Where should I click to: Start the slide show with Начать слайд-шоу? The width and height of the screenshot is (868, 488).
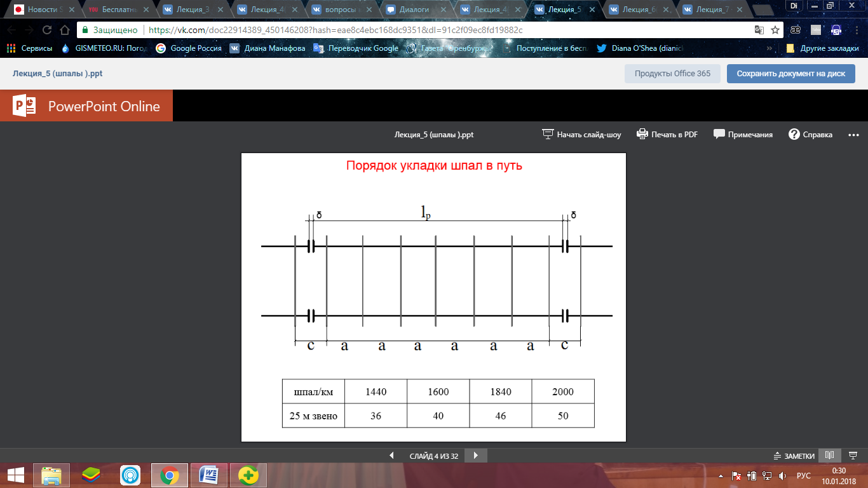[x=581, y=134]
